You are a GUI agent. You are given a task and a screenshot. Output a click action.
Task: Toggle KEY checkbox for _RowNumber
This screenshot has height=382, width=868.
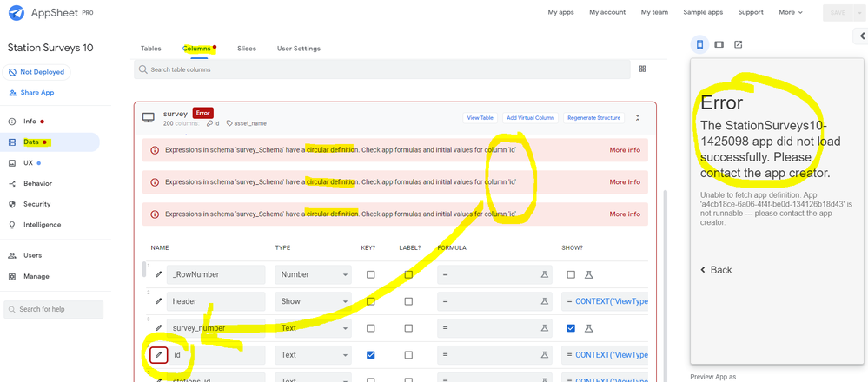coord(370,274)
